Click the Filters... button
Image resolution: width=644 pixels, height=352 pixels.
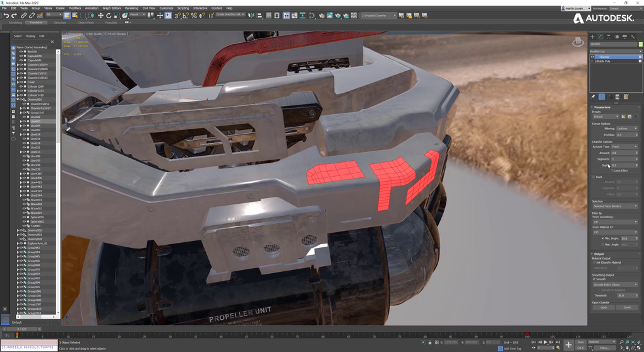coord(604,348)
